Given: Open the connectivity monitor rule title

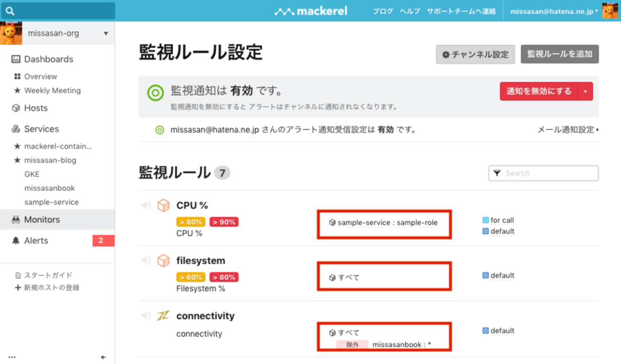Looking at the screenshot, I should point(205,316).
